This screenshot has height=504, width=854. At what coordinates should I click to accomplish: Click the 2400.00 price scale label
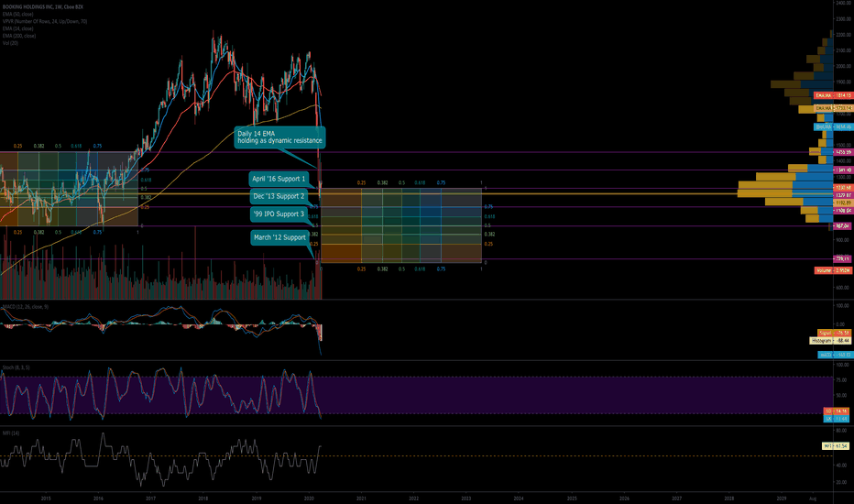843,3
